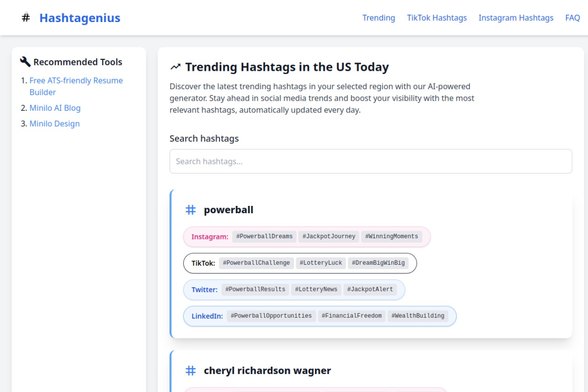Choose the #PowerballResults Twitter tag
Viewport: 588px width, 392px height.
pyautogui.click(x=255, y=290)
